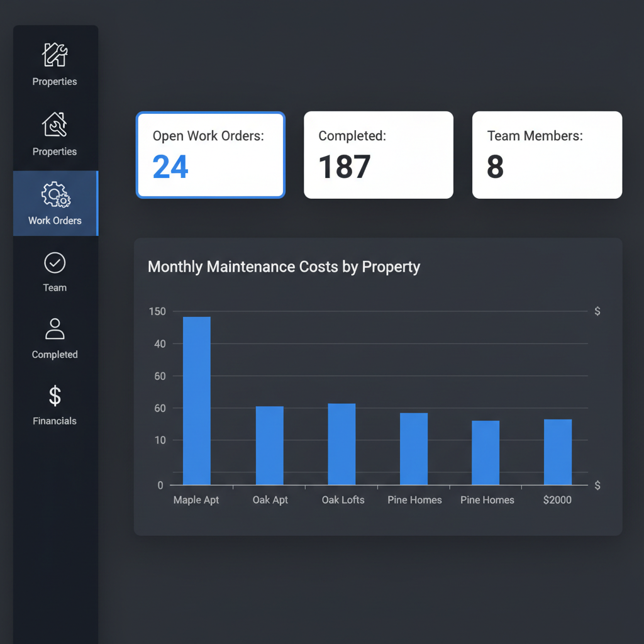
Task: Click the 150 y-axis value
Action: [157, 311]
